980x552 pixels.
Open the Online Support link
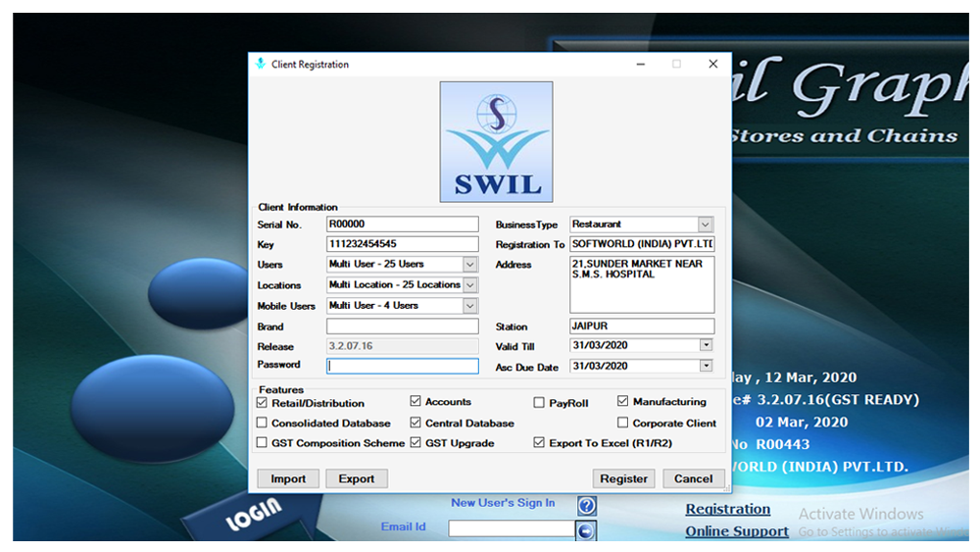tap(737, 531)
